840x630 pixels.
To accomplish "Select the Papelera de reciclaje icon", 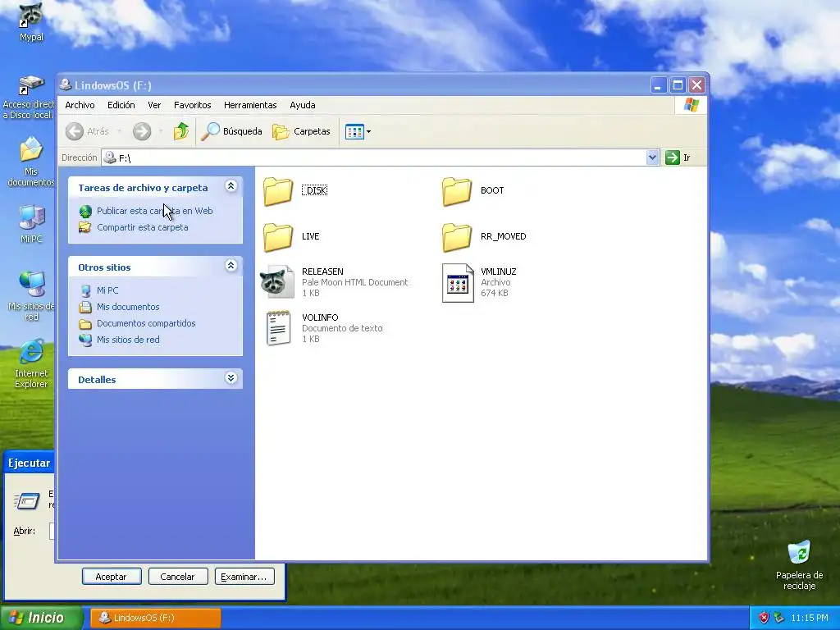I will pyautogui.click(x=799, y=565).
